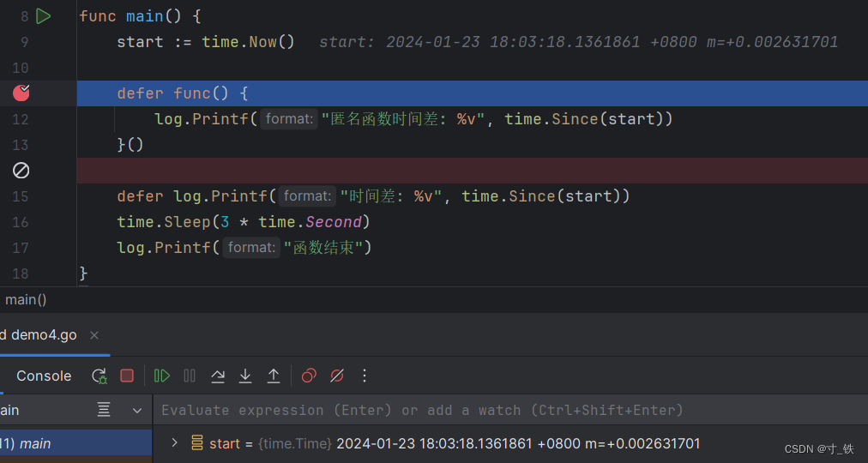Image resolution: width=868 pixels, height=463 pixels.
Task: Click the Evaluate expression input field
Action: tap(506, 411)
